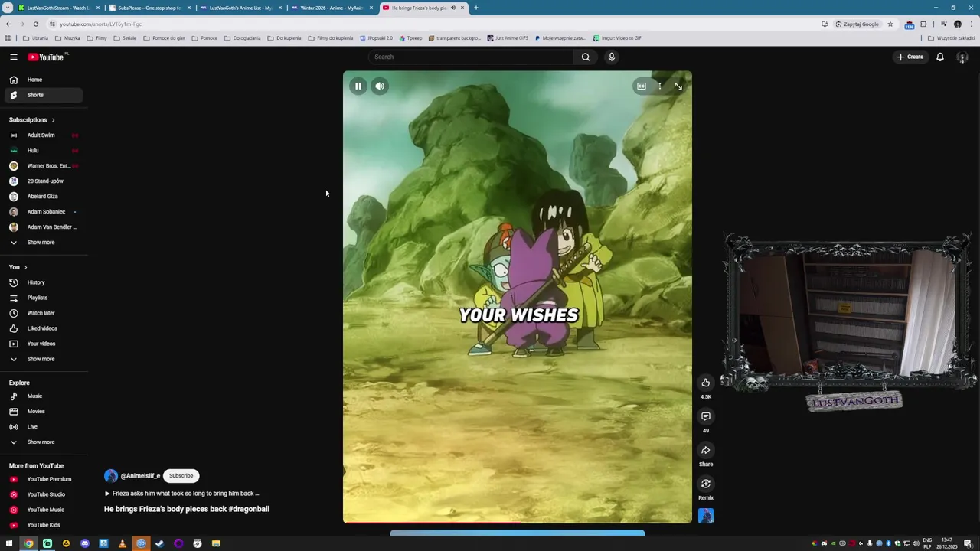Open the notifications bell
980x551 pixels.
tap(940, 57)
